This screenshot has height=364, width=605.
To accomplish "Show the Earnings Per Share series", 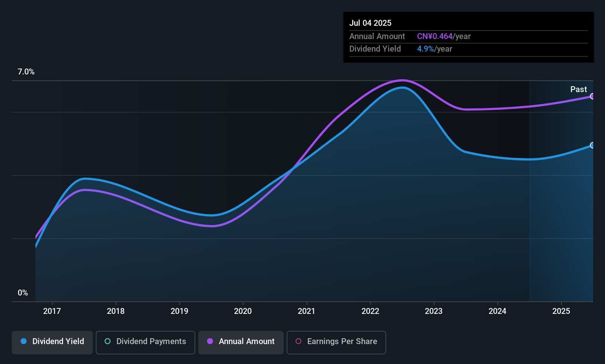I will point(336,342).
